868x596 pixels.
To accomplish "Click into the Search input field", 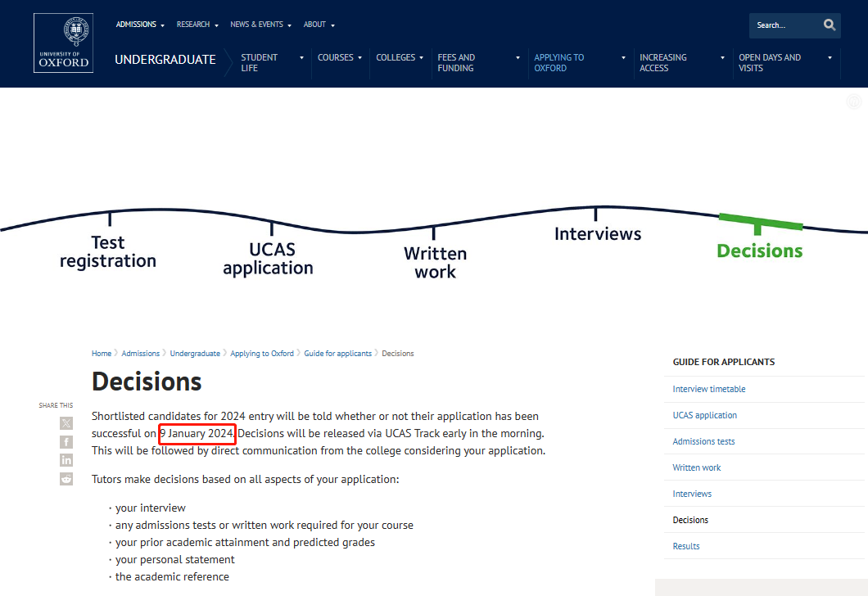I will [785, 25].
